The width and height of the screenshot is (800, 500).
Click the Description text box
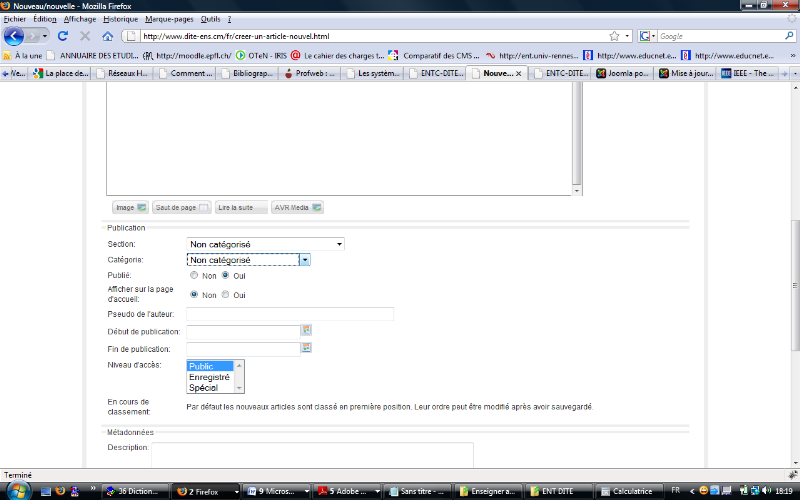pos(312,455)
